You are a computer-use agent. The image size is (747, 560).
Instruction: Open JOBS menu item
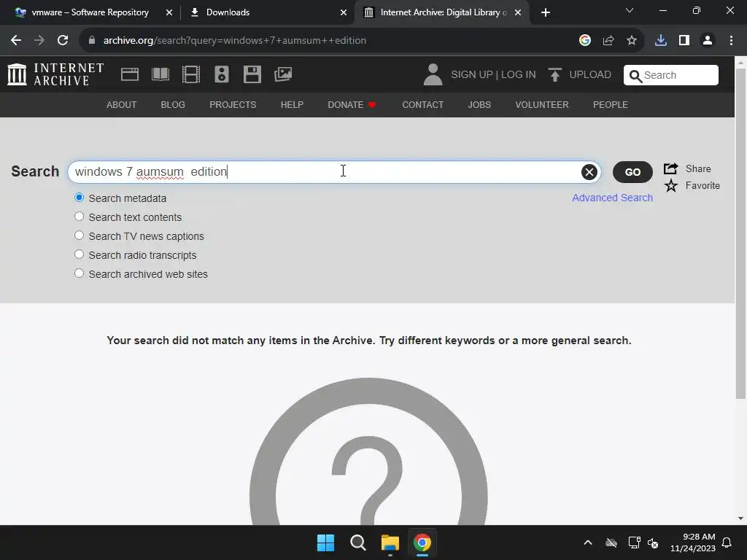(479, 105)
